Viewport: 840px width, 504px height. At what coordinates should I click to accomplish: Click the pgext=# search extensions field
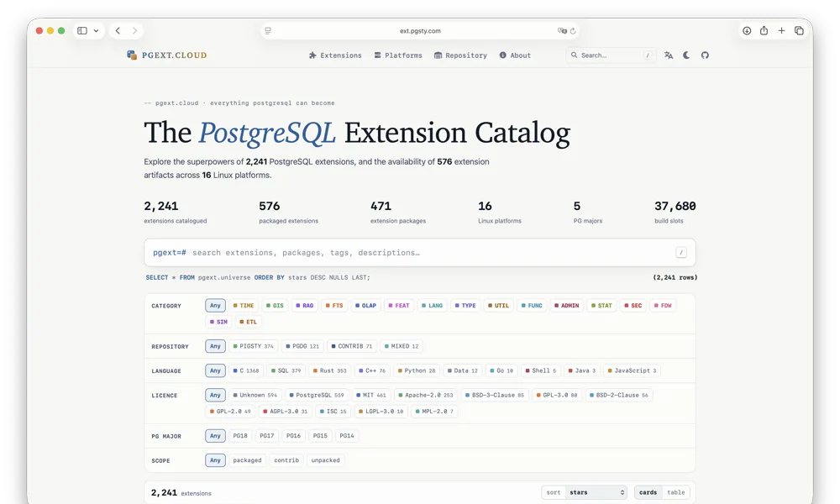coord(419,252)
